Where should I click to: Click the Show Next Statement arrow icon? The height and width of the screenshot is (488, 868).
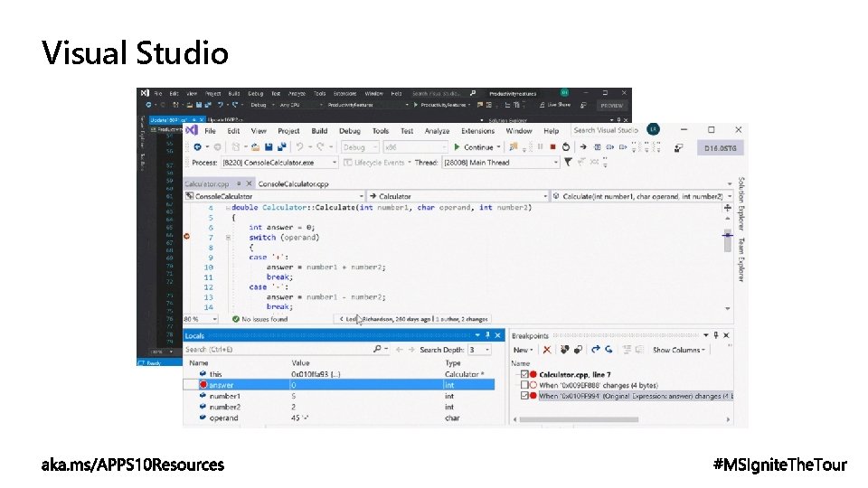tap(583, 147)
